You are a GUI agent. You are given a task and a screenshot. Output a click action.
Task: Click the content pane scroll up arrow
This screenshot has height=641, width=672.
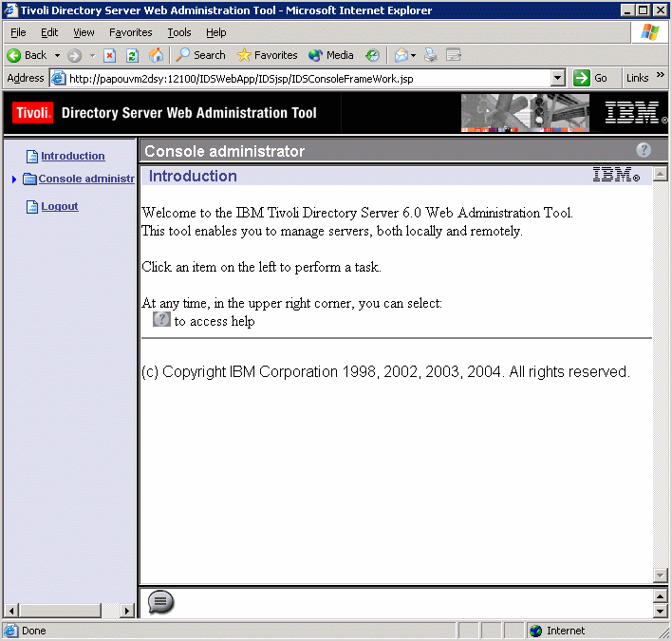tap(660, 174)
